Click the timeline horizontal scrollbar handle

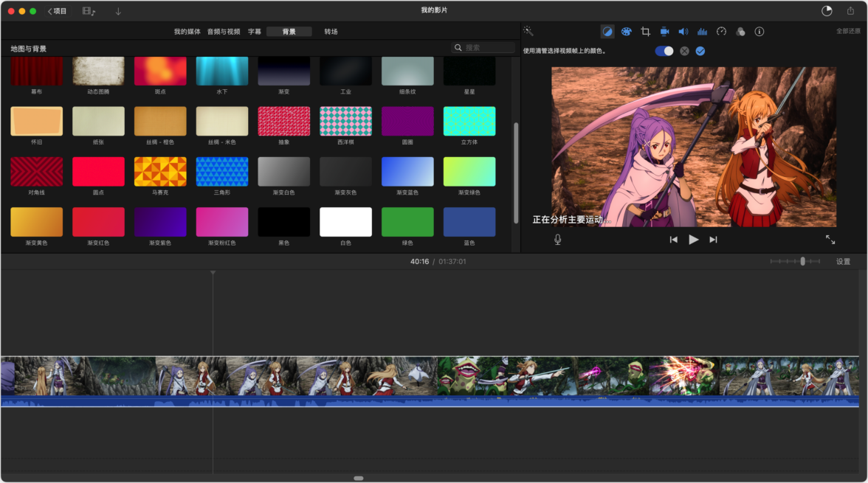359,478
